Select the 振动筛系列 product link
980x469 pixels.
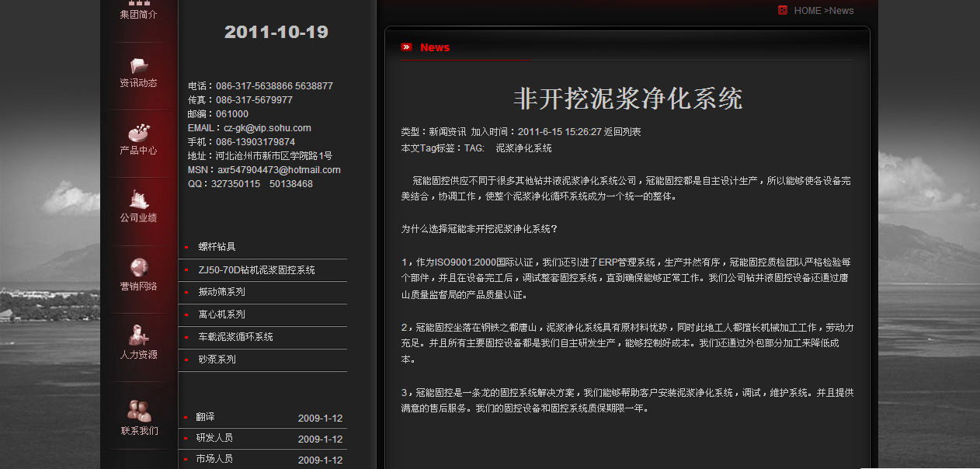(221, 292)
